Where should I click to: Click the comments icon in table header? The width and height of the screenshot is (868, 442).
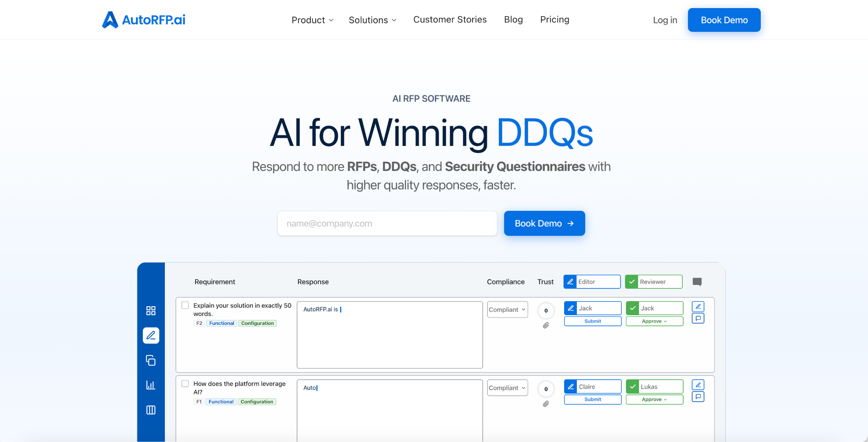697,282
